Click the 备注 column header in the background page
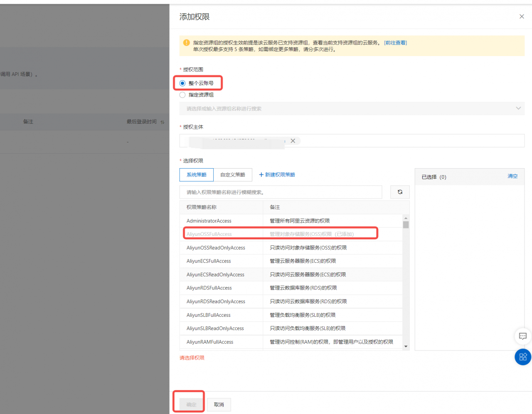This screenshot has width=532, height=414. (x=28, y=122)
